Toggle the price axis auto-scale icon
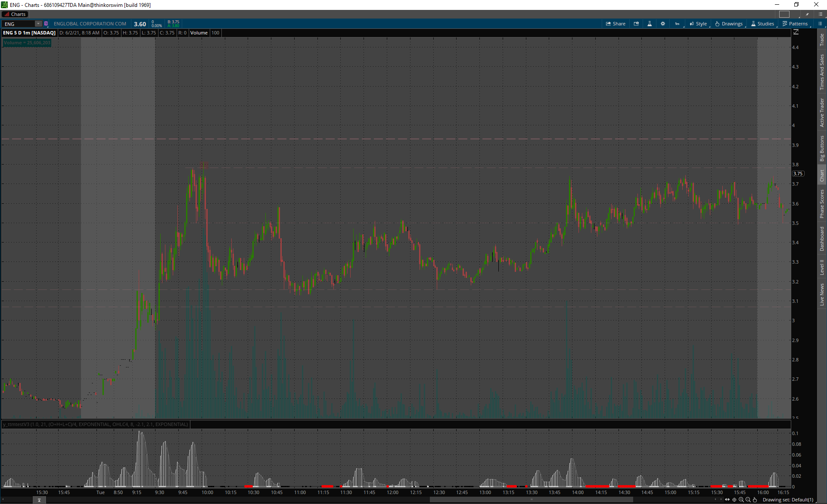This screenshot has height=504, width=827. pyautogui.click(x=796, y=32)
